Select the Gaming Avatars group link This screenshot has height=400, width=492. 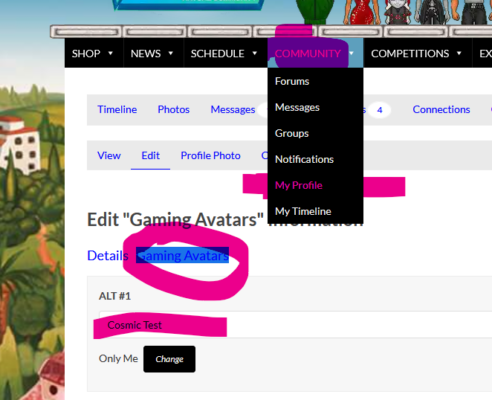(182, 256)
